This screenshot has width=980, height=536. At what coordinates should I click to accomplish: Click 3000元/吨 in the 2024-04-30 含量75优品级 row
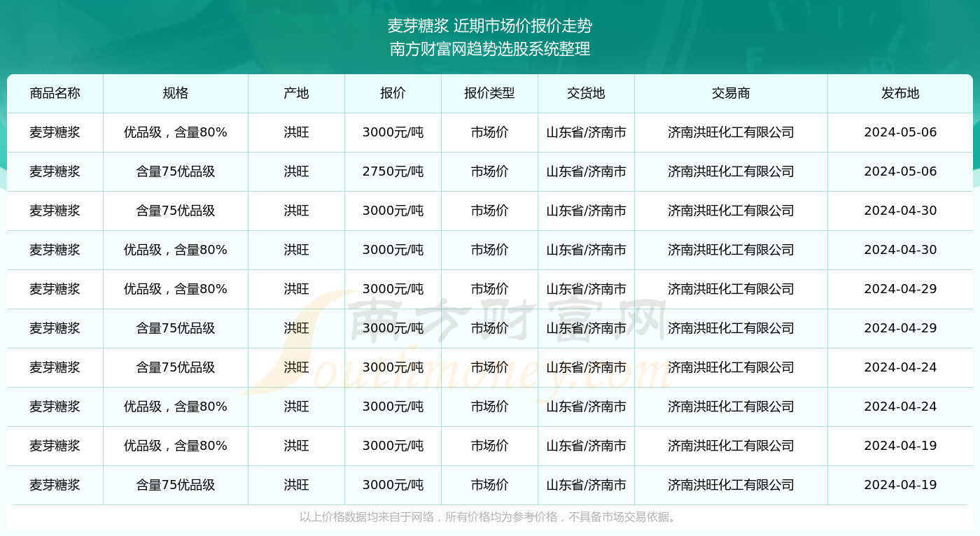[393, 211]
